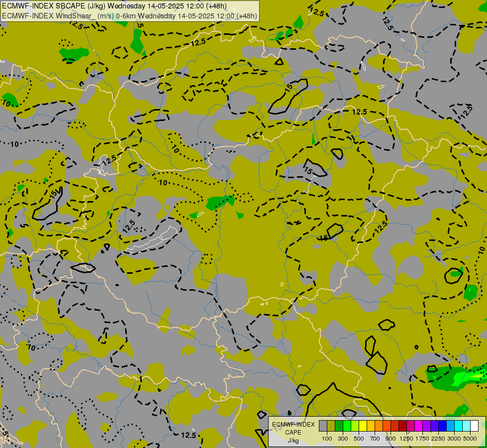This screenshot has width=487, height=448.
Task: Click the "3000" legend value
Action: pos(454,439)
